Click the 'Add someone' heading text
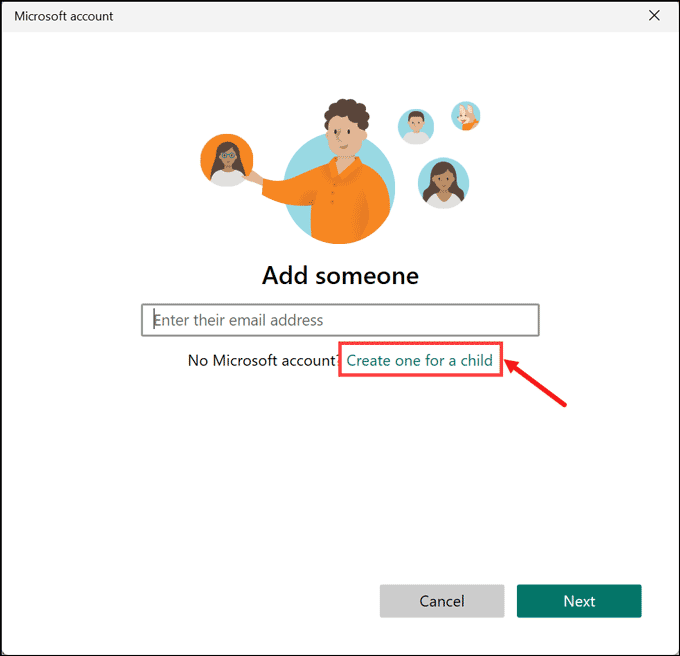680x656 pixels. (340, 275)
